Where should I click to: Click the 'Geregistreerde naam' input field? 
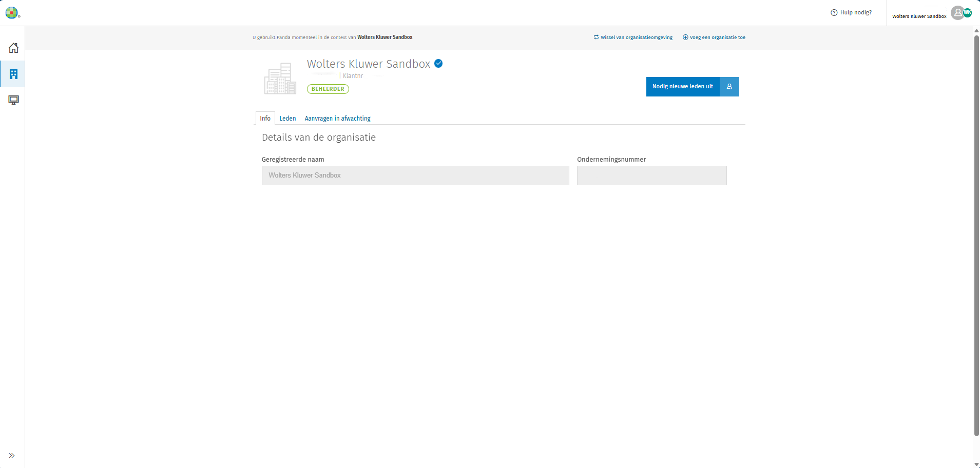click(x=415, y=175)
